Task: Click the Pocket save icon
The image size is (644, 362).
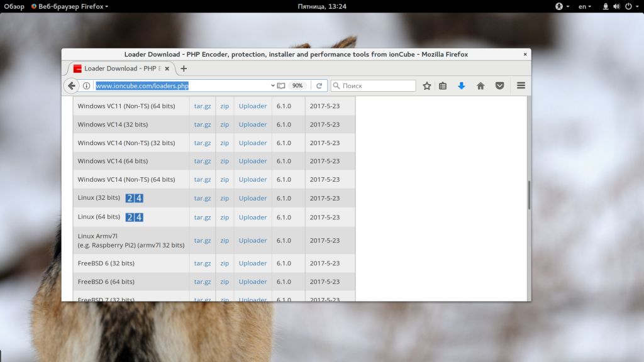Action: tap(499, 85)
